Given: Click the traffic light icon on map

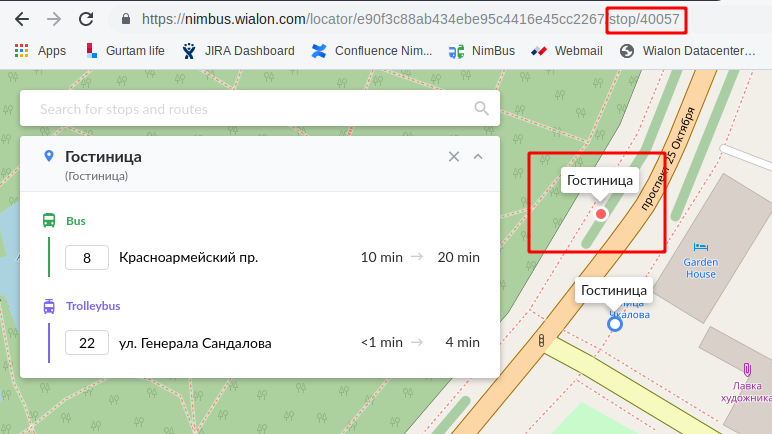Looking at the screenshot, I should (x=542, y=342).
